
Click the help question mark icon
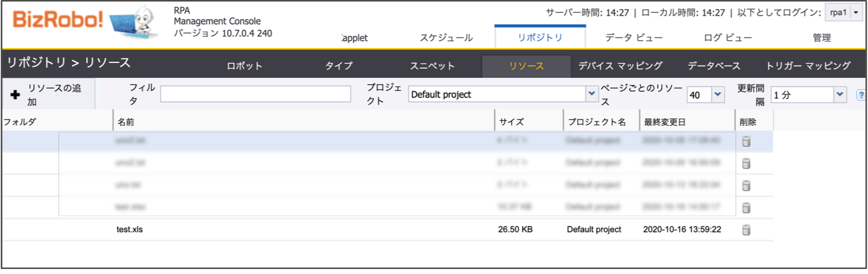point(862,95)
